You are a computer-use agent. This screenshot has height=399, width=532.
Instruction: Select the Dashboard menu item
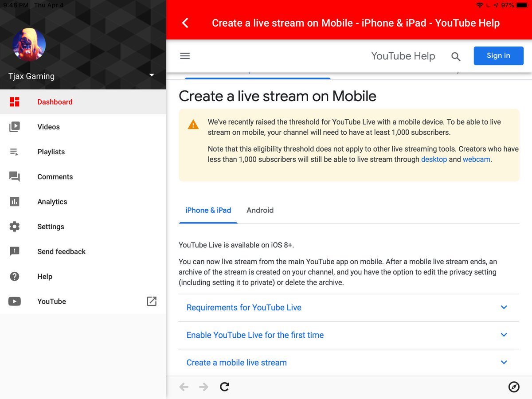click(x=83, y=102)
